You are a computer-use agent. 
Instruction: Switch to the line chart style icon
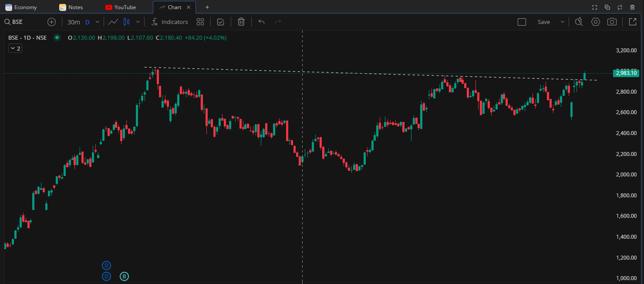tap(113, 22)
